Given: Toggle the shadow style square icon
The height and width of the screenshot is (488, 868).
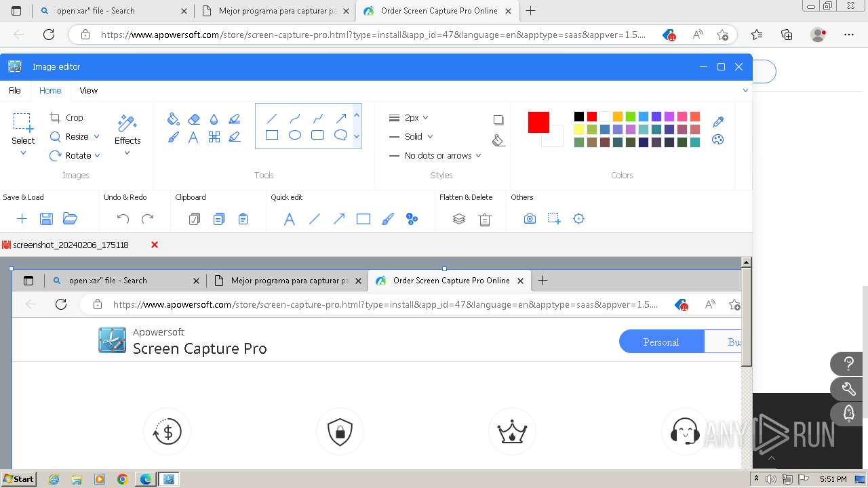Looking at the screenshot, I should point(498,120).
